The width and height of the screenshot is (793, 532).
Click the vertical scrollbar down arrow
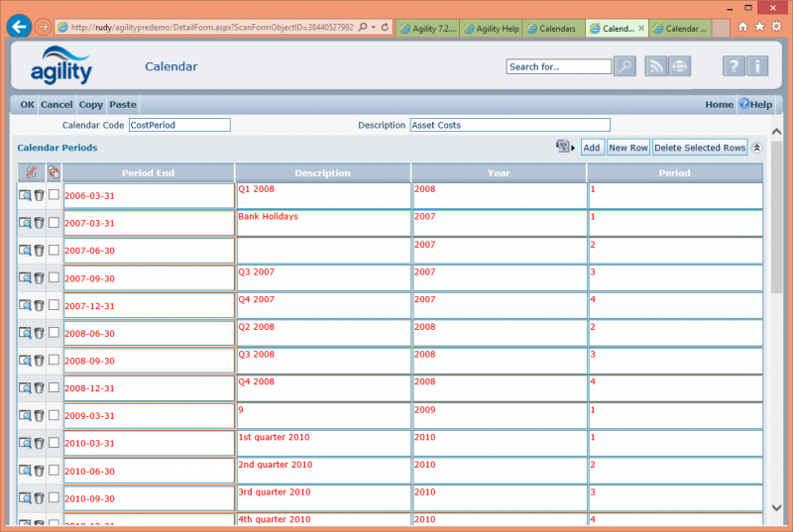(x=777, y=508)
